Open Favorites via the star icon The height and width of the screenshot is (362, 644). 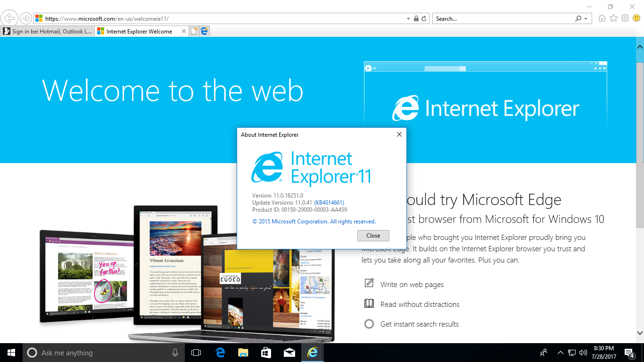coord(613,18)
